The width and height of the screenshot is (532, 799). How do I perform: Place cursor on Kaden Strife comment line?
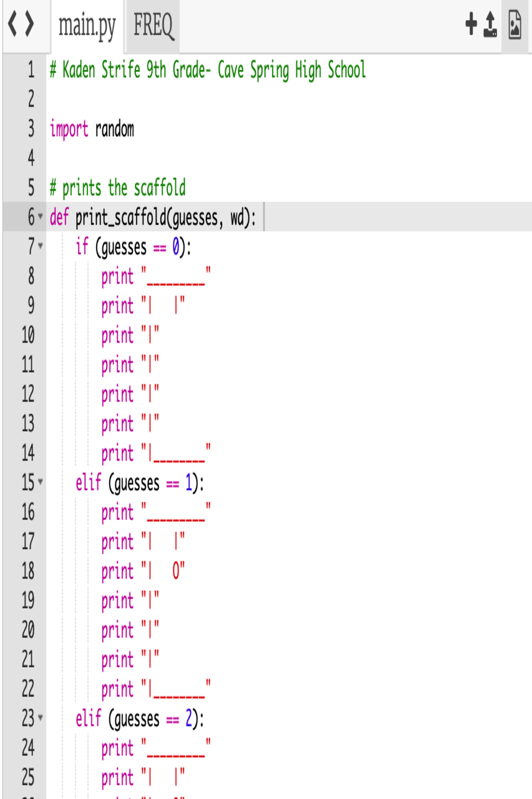(x=208, y=71)
